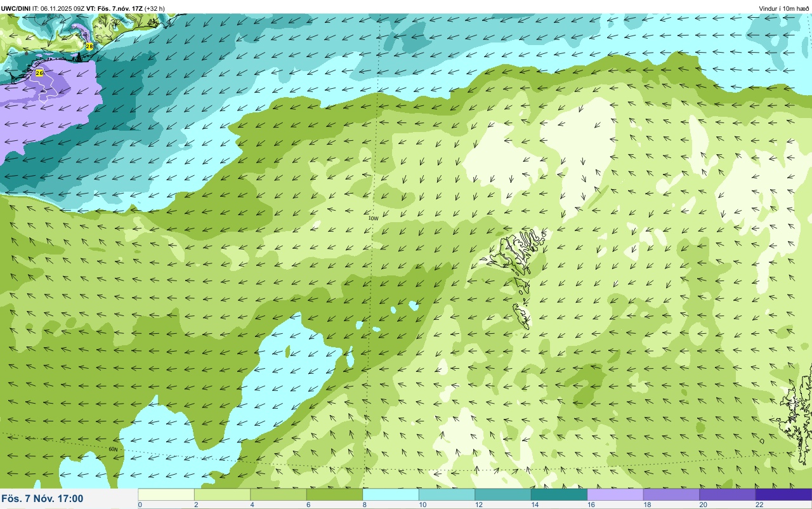Click the yellow 28 wind maximum marker
The image size is (812, 509).
(89, 46)
